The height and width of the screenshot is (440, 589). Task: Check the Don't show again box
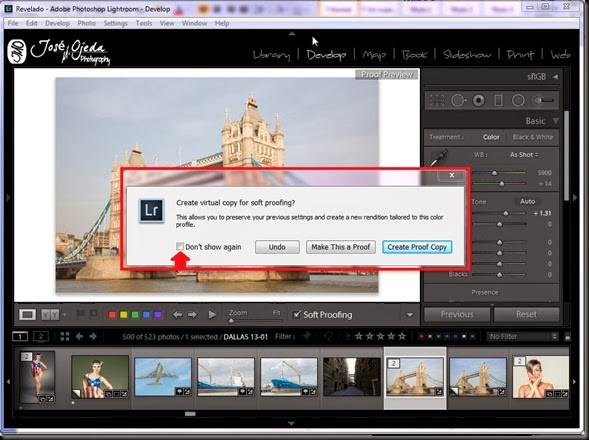180,246
